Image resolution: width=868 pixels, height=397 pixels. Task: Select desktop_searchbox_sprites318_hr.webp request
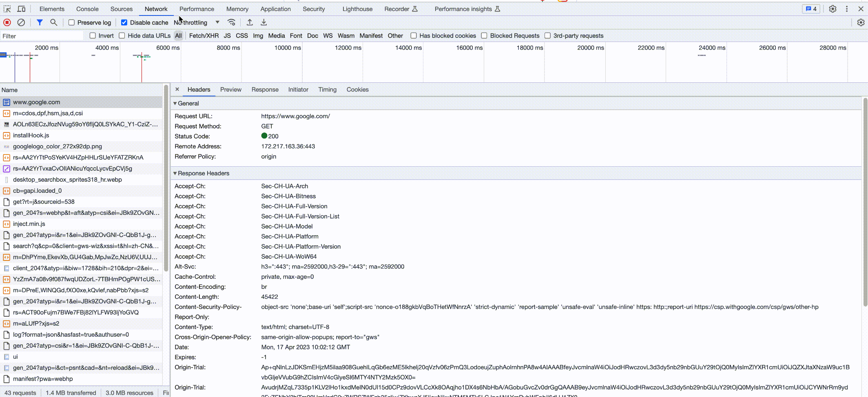pyautogui.click(x=82, y=180)
